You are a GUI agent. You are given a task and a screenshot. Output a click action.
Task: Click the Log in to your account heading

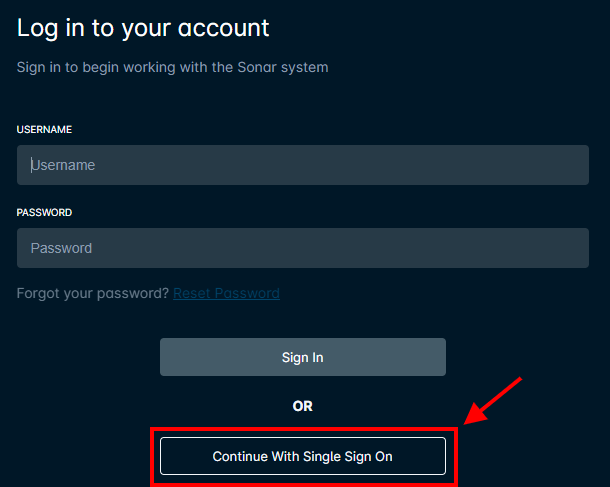click(x=143, y=28)
